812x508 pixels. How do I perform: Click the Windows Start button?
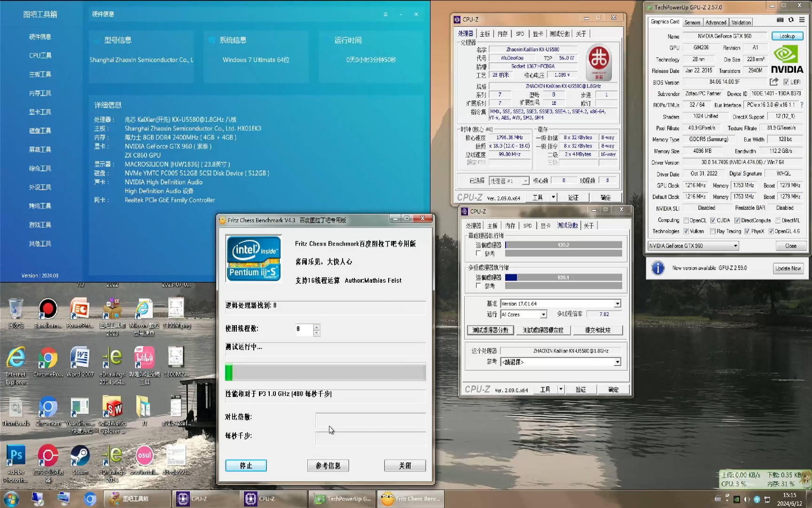click(x=11, y=499)
